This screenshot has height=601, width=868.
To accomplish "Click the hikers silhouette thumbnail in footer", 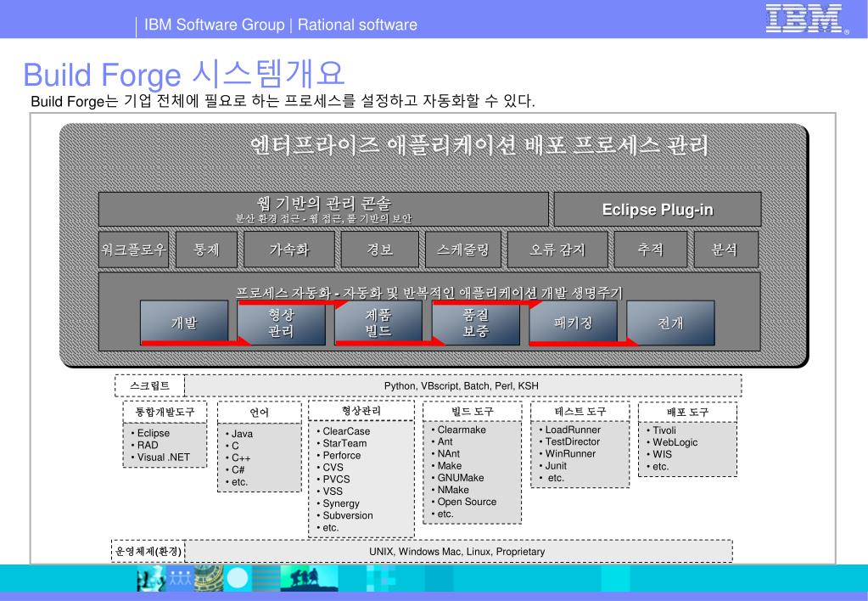I will tap(310, 578).
